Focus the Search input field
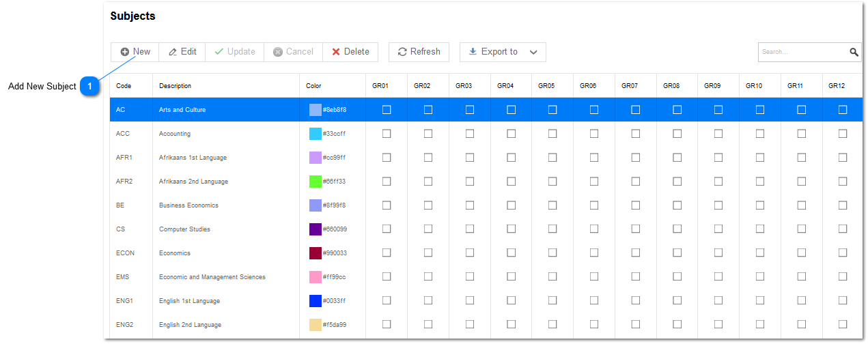Viewport: 868px width, 344px height. click(x=802, y=52)
